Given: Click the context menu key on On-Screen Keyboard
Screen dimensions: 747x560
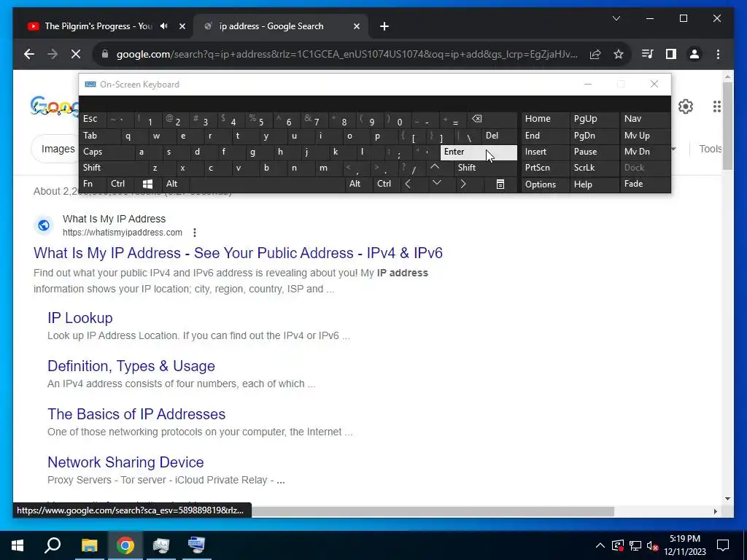Looking at the screenshot, I should click(500, 184).
